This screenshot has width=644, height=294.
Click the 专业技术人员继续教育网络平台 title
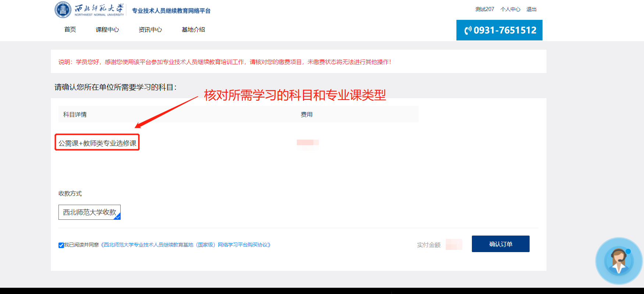(x=171, y=11)
